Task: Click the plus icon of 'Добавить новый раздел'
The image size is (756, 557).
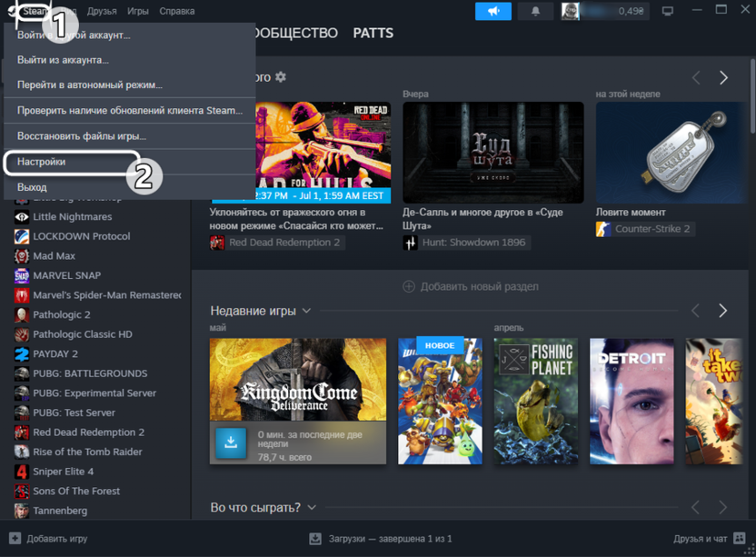Action: pos(408,286)
